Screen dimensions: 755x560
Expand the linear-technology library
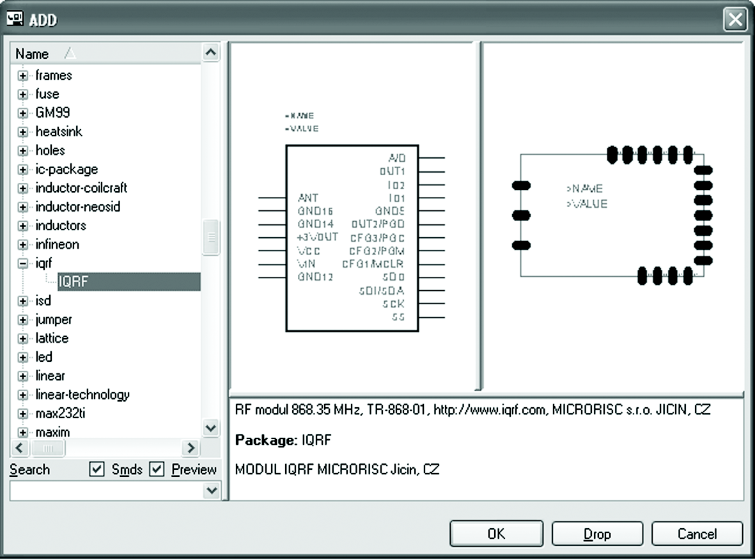click(22, 395)
